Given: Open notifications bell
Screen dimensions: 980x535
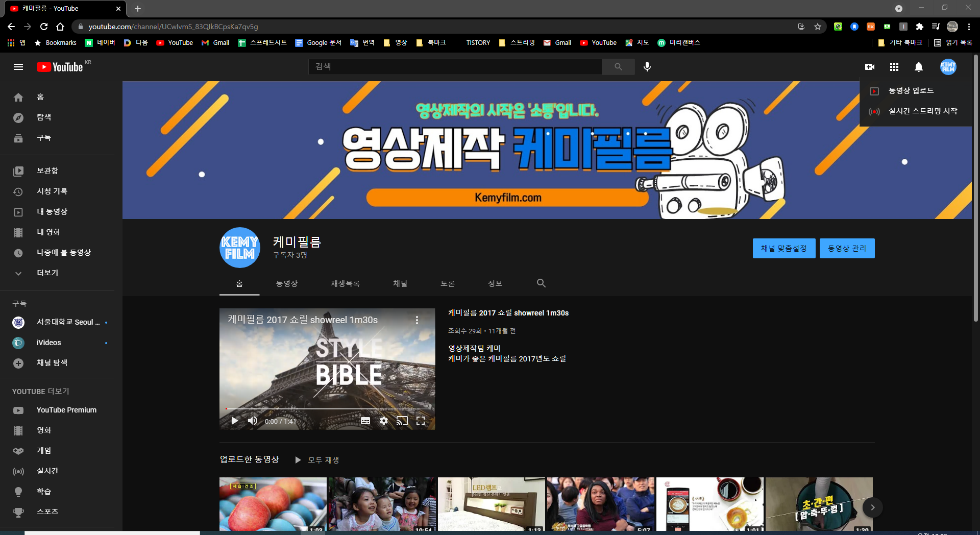Looking at the screenshot, I should tap(919, 67).
